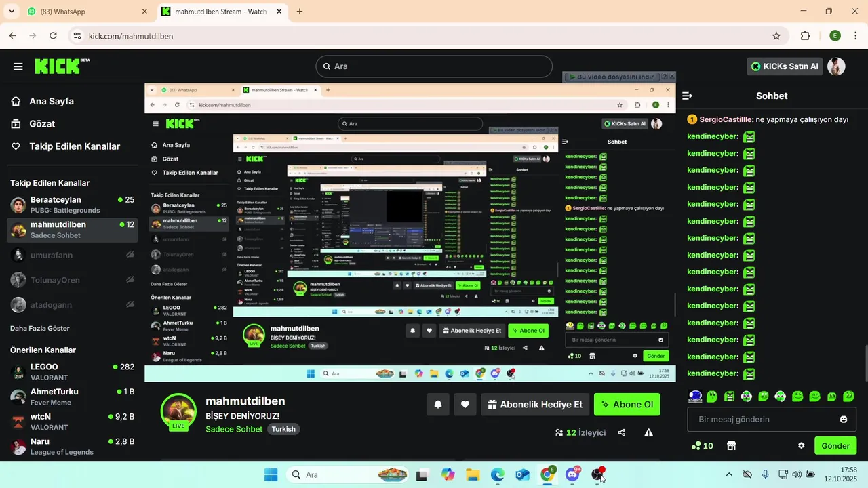Open Beraatceylan channel in sidebar
The image size is (868, 488).
pos(72,205)
